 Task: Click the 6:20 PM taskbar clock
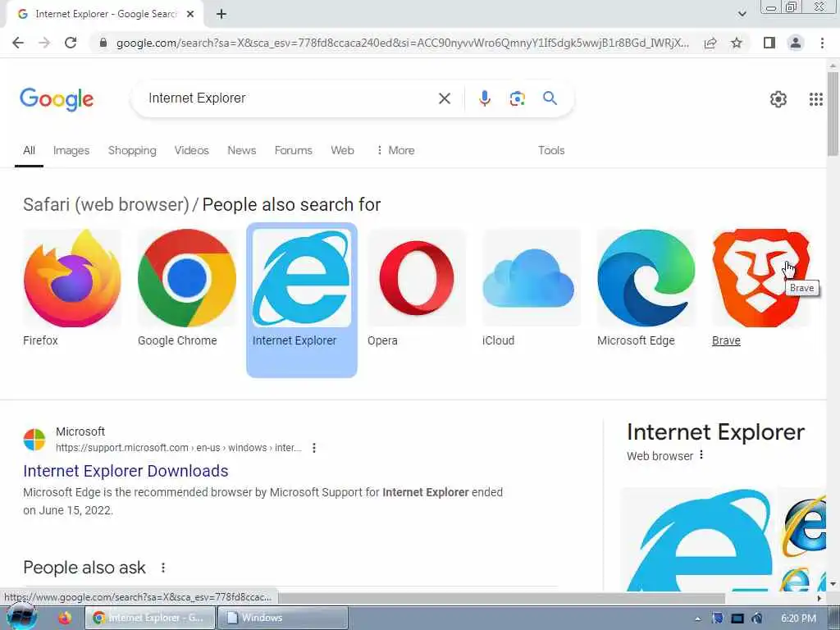pos(798,619)
